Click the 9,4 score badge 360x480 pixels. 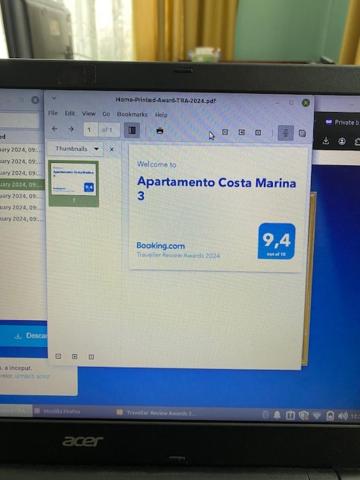tap(277, 241)
